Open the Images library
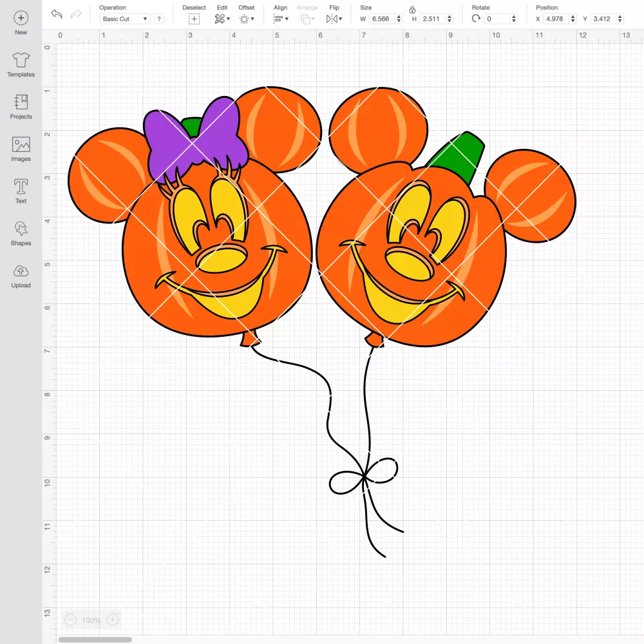This screenshot has width=644, height=644. [x=21, y=149]
